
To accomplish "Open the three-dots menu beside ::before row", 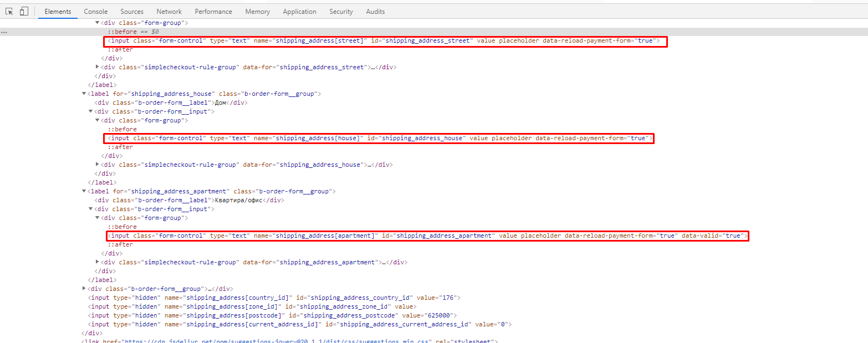I will click(4, 32).
